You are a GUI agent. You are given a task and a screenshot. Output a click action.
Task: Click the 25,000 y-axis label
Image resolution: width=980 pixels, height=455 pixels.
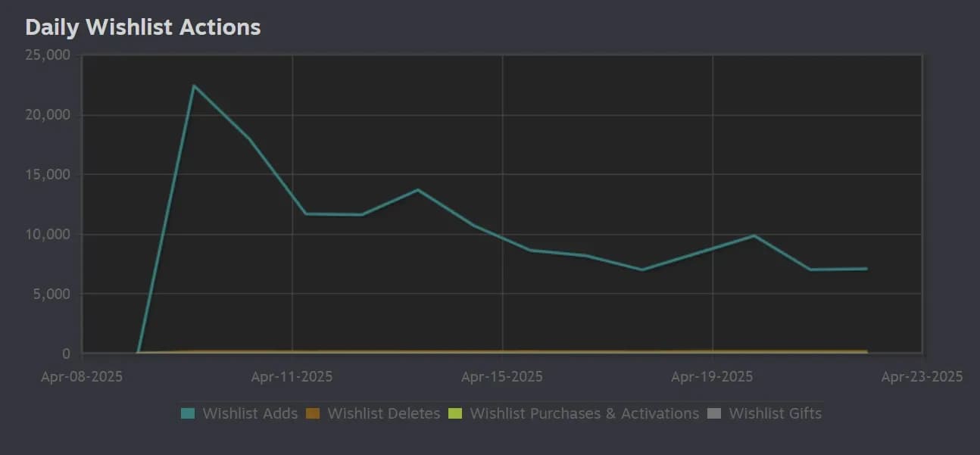click(x=48, y=55)
